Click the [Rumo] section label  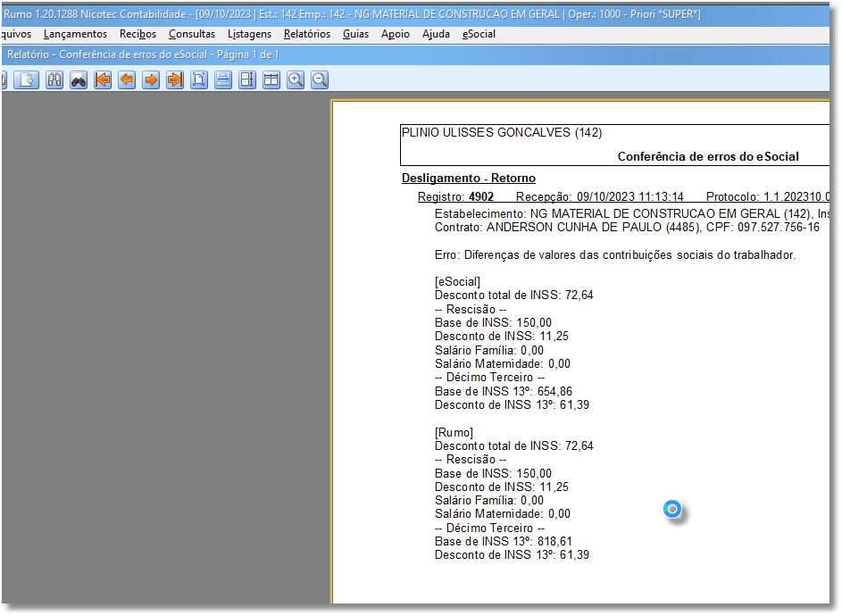(454, 433)
